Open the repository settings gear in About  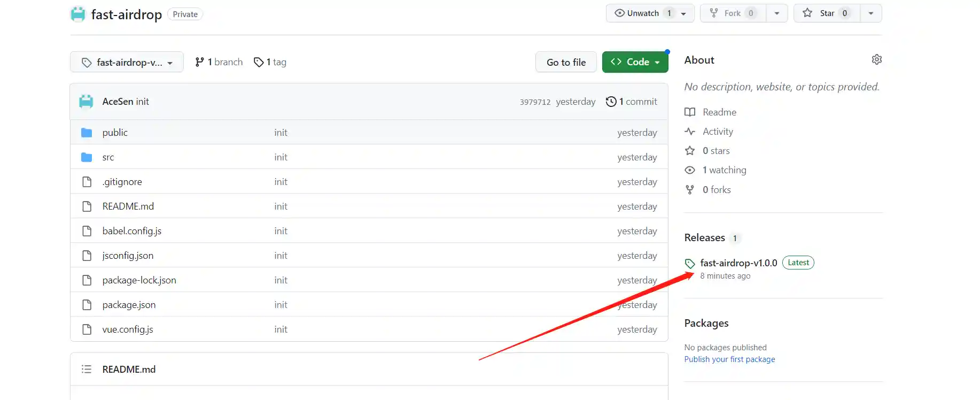click(876, 59)
